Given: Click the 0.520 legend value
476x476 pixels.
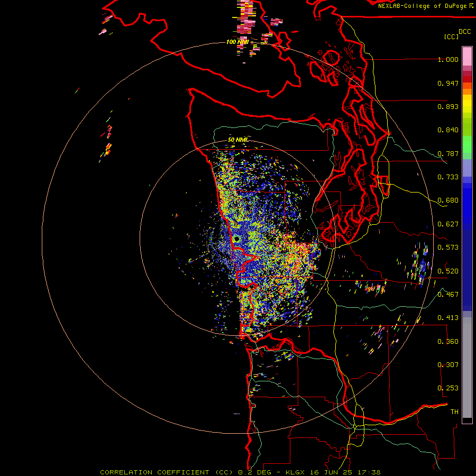Looking at the screenshot, I should click(448, 271).
